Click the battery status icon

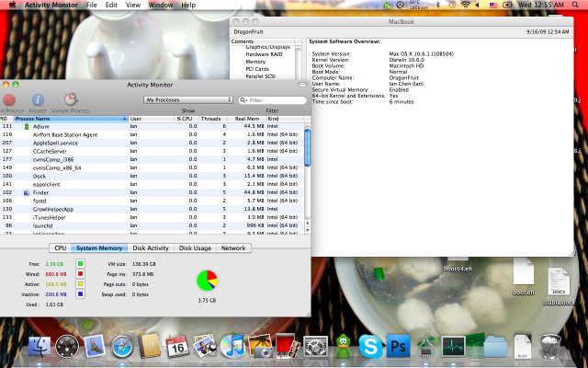pyautogui.click(x=507, y=5)
